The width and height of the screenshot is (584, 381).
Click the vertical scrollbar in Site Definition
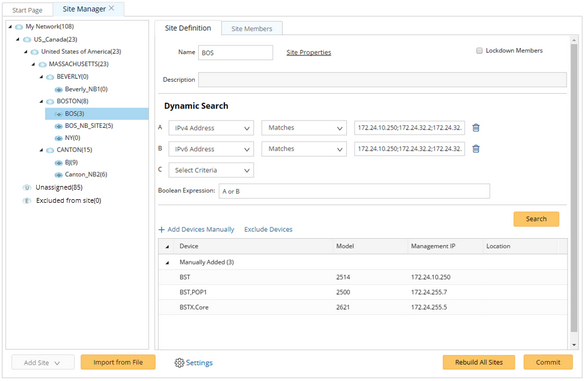pos(574,188)
